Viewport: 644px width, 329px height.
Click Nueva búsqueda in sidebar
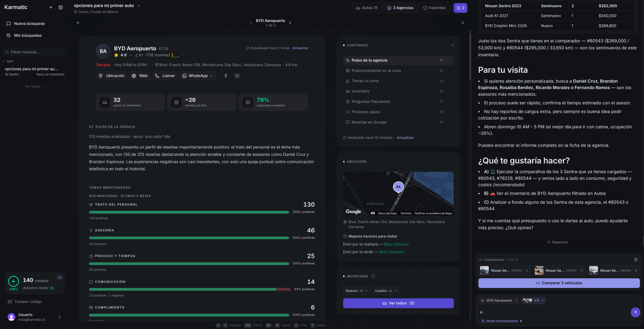click(x=34, y=23)
